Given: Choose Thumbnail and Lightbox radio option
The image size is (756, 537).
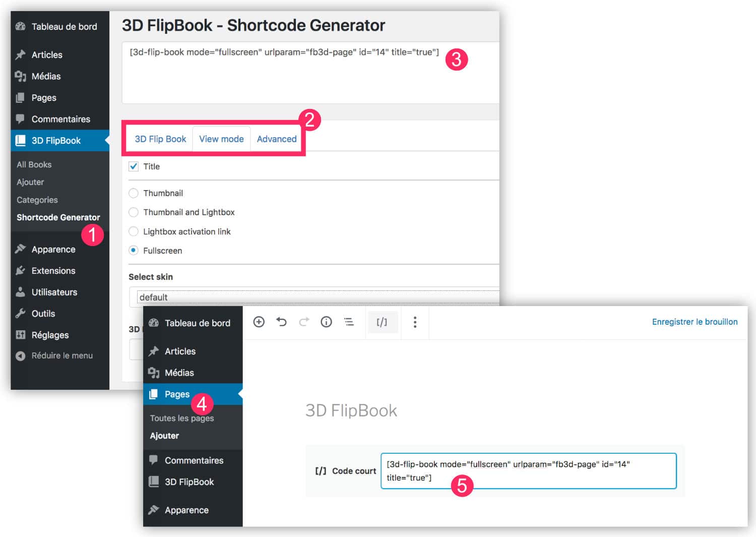Looking at the screenshot, I should (134, 212).
